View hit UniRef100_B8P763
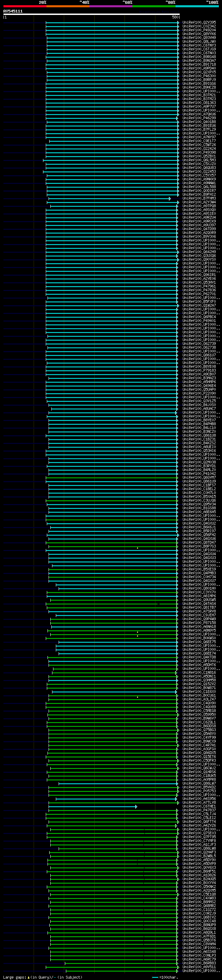Screen dimensions: 222x980 click(199, 546)
